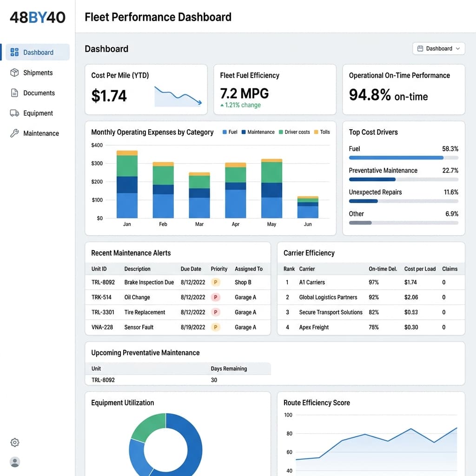Open Maintenance in the sidebar
Image resolution: width=476 pixels, height=476 pixels.
38,133
